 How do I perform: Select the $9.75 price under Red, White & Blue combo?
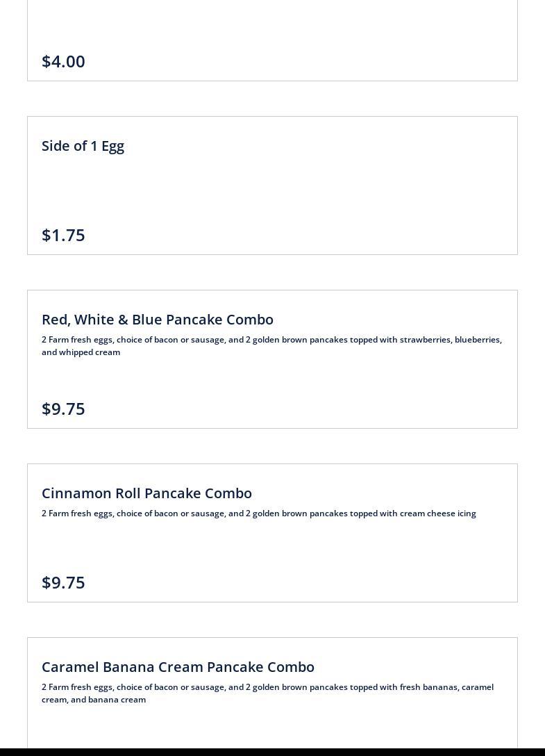(63, 409)
